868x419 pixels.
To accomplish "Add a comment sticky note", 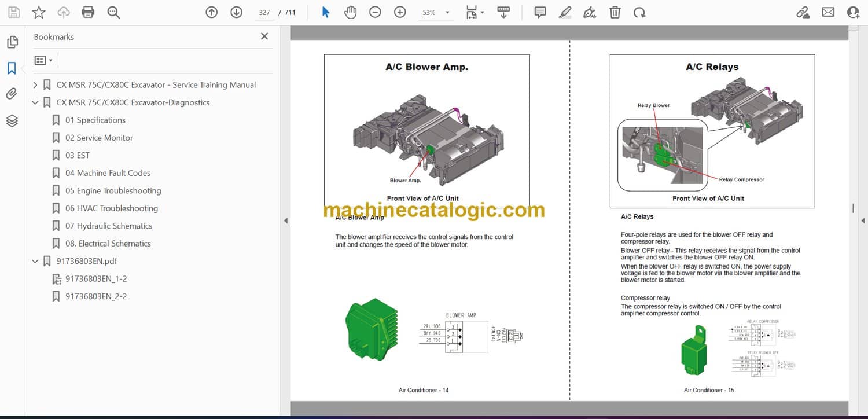I will pos(540,12).
